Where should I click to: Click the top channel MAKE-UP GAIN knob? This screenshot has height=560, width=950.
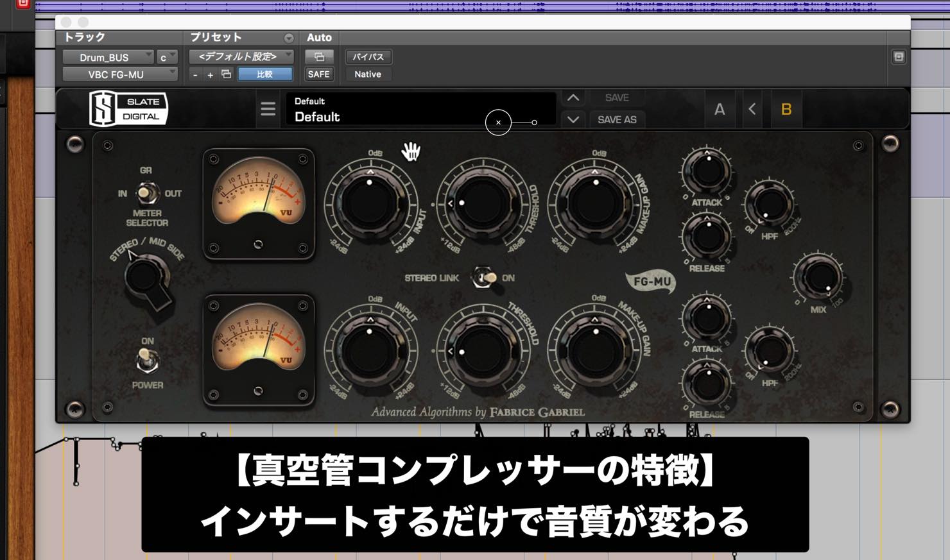(x=596, y=203)
